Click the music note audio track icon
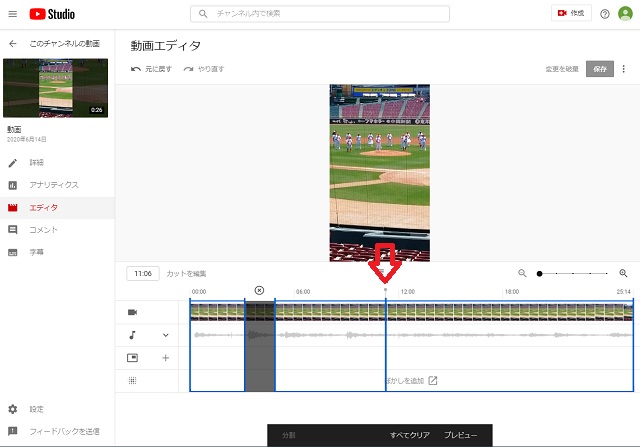 click(132, 335)
